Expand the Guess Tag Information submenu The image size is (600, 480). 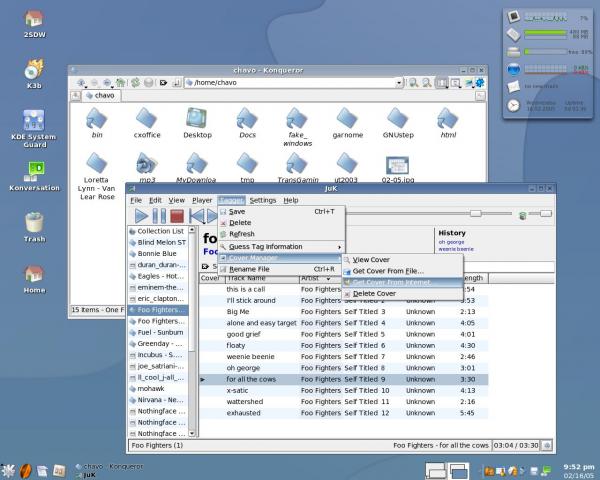pos(281,247)
